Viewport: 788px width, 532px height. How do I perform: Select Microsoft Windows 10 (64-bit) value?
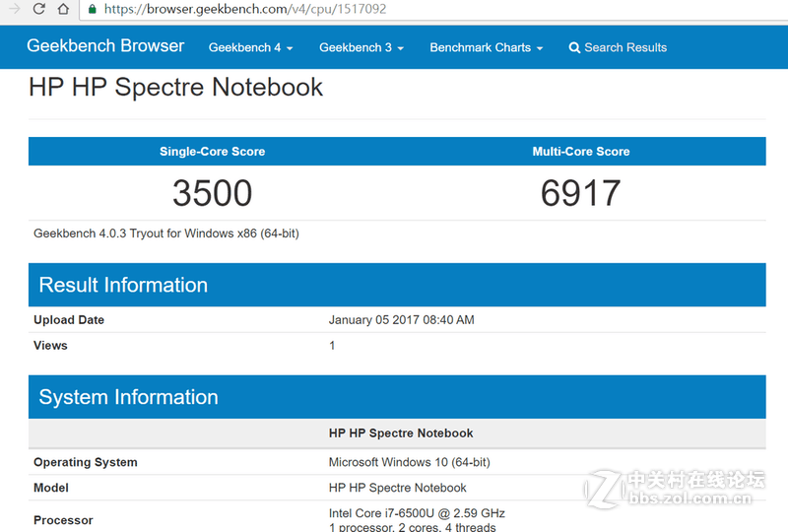click(x=410, y=462)
